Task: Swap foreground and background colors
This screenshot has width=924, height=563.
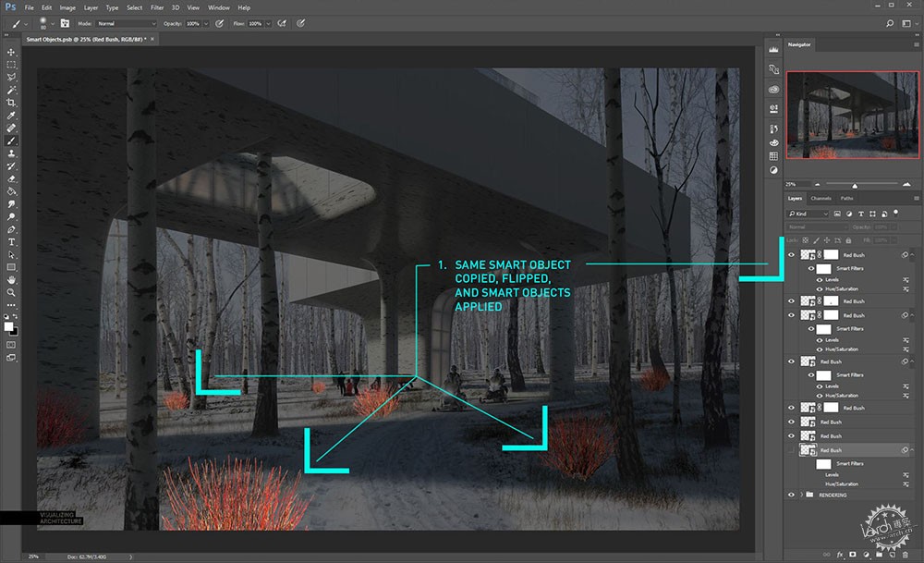Action: pos(15,316)
